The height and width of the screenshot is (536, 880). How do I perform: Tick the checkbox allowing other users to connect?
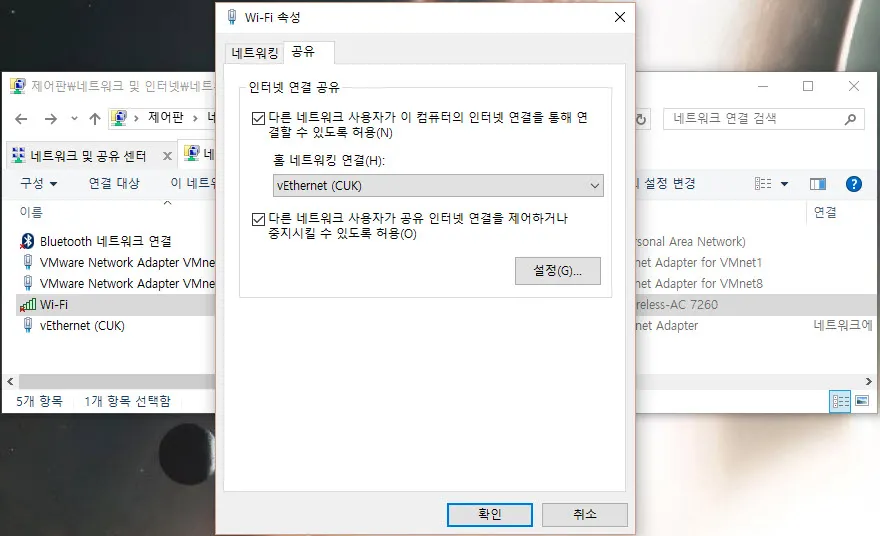pos(258,118)
